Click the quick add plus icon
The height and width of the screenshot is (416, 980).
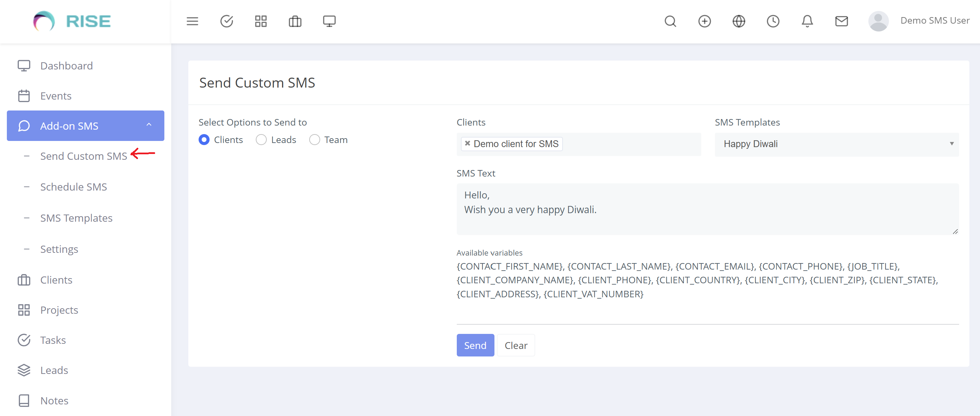click(704, 21)
